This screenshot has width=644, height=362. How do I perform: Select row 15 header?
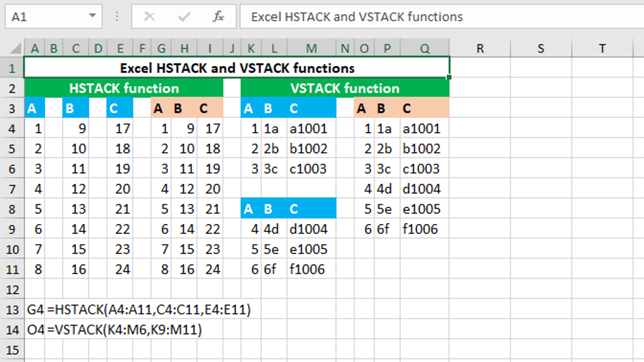point(12,350)
